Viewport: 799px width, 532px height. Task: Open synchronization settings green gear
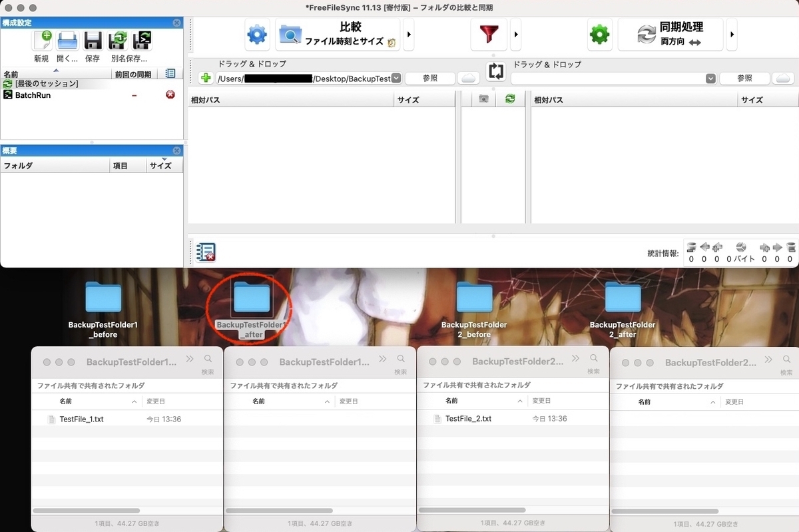600,35
